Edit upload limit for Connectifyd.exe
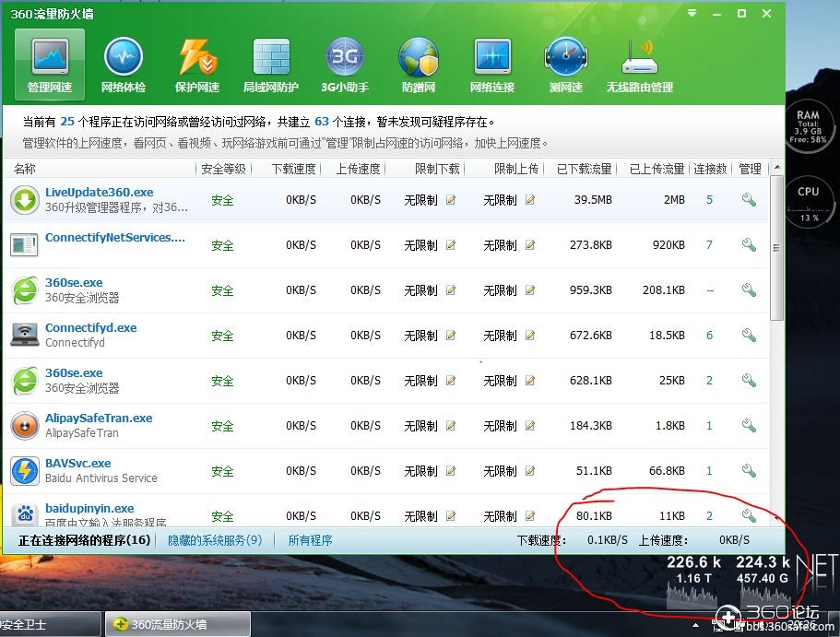The height and width of the screenshot is (637, 840). point(530,336)
